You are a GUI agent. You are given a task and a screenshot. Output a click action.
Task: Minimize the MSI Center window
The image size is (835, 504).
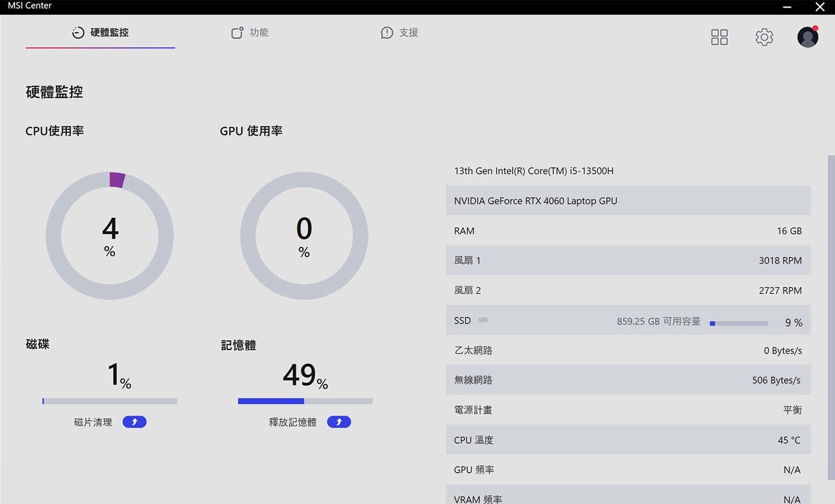[787, 7]
